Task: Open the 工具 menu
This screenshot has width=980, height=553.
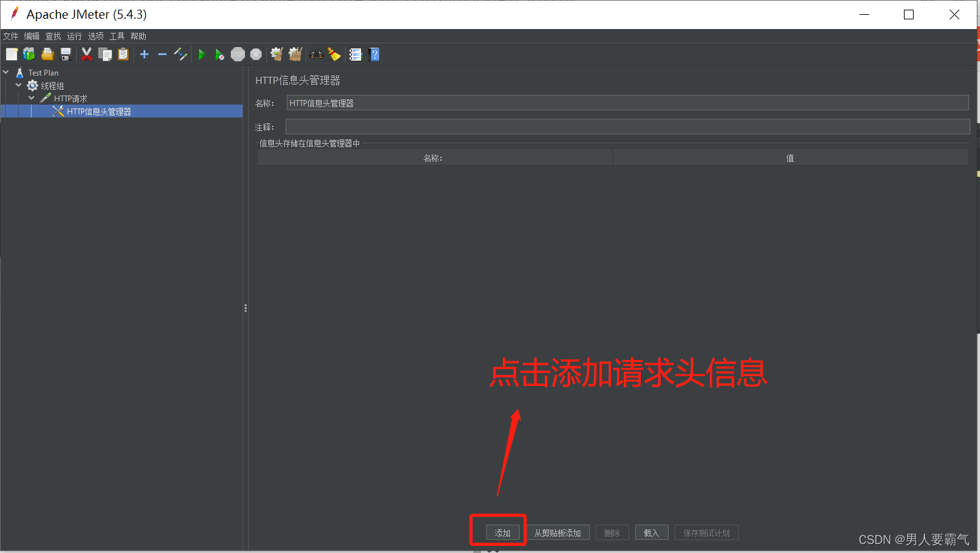Action: point(117,36)
